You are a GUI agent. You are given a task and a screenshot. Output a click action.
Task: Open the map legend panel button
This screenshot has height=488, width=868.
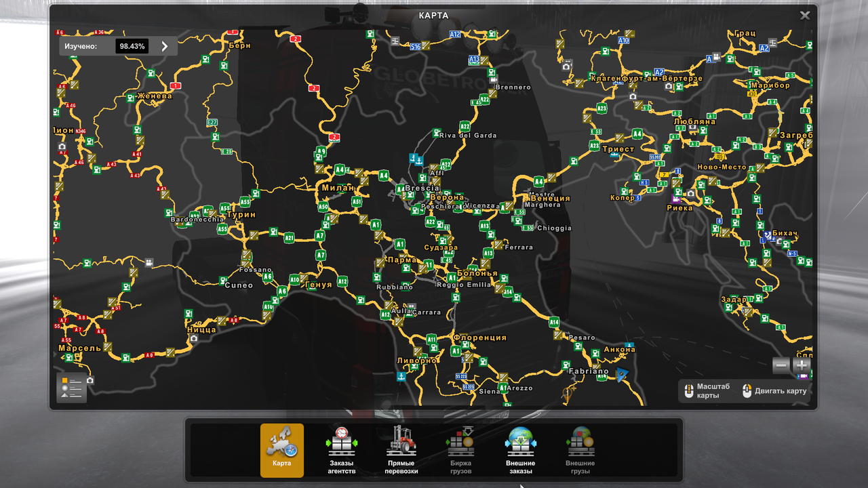[x=71, y=388]
